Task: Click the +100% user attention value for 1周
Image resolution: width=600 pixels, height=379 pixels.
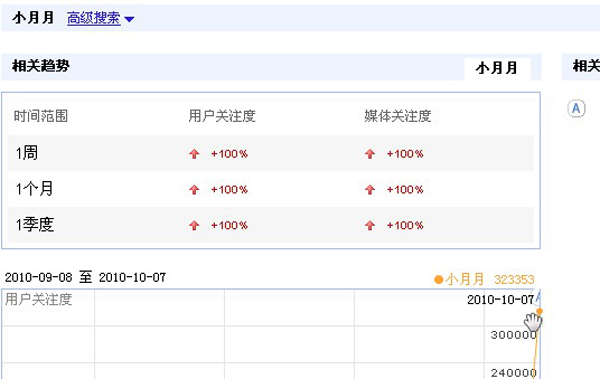Action: tap(229, 154)
